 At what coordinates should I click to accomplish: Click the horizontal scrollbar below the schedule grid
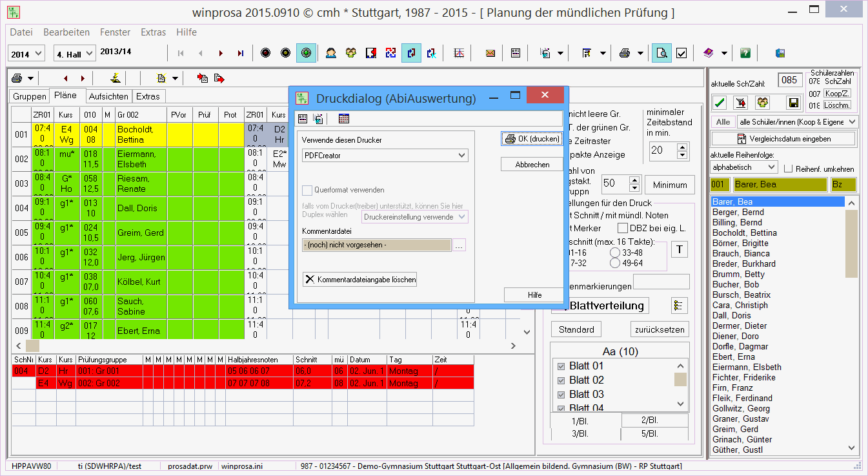[x=271, y=346]
